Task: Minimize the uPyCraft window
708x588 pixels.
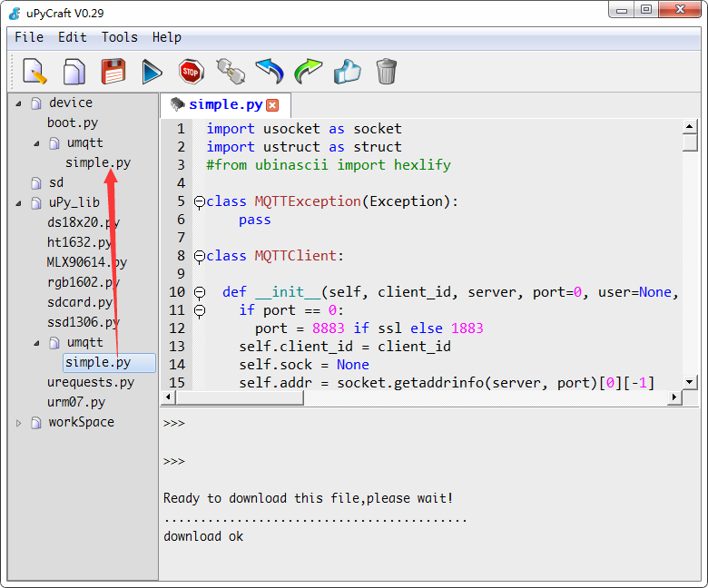Action: click(x=621, y=9)
